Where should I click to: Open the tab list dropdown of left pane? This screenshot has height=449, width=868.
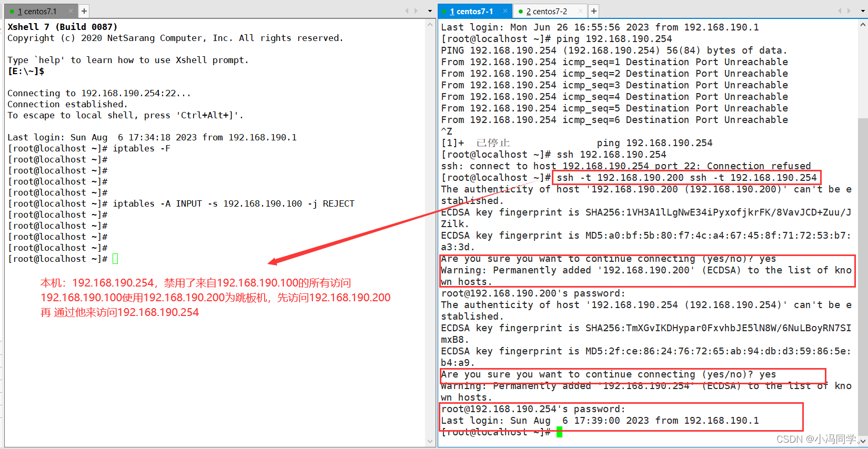click(430, 11)
